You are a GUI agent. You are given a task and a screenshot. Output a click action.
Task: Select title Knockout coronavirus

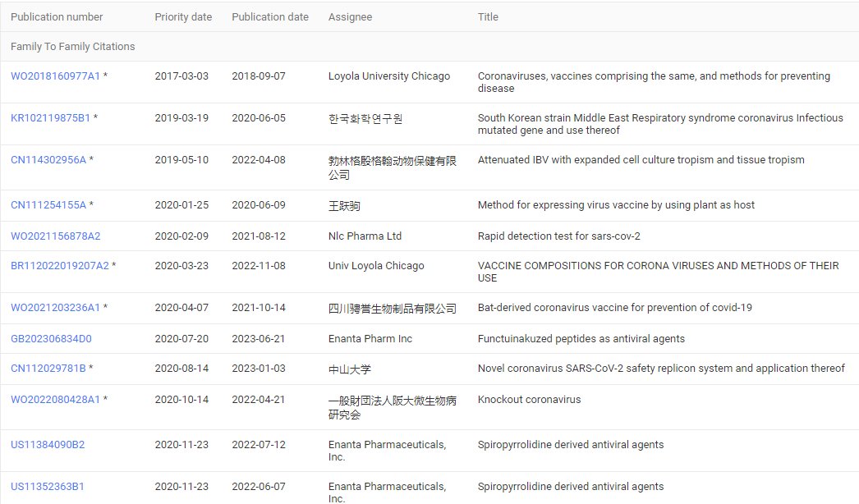(529, 400)
